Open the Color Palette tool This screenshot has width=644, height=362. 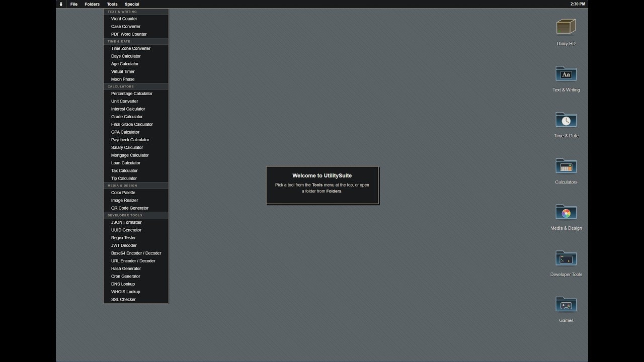click(136, 193)
